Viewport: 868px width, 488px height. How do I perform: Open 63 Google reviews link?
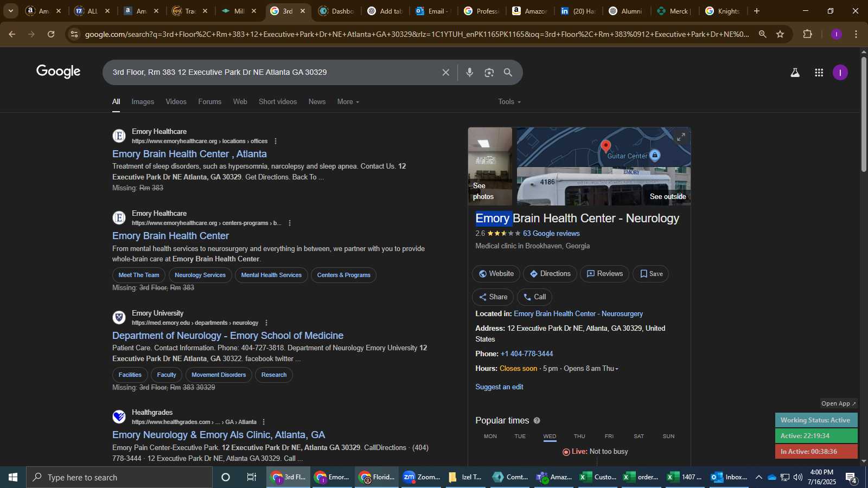pyautogui.click(x=551, y=234)
